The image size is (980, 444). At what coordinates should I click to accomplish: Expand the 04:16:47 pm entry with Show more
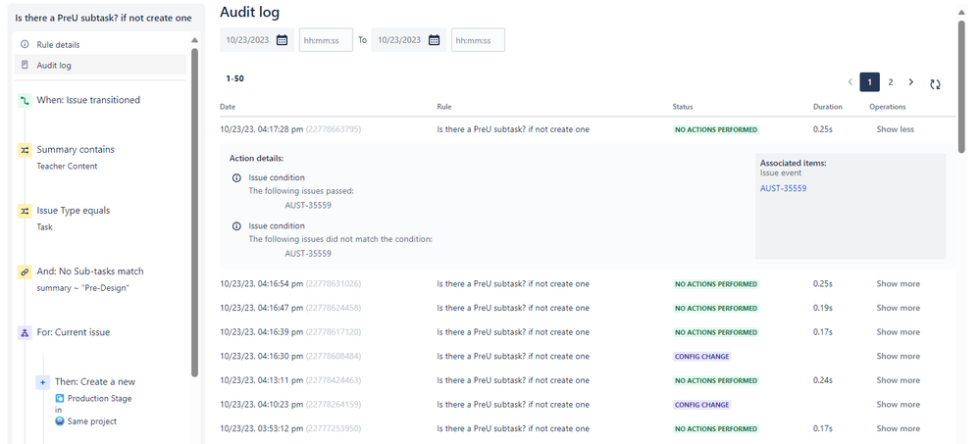[899, 308]
